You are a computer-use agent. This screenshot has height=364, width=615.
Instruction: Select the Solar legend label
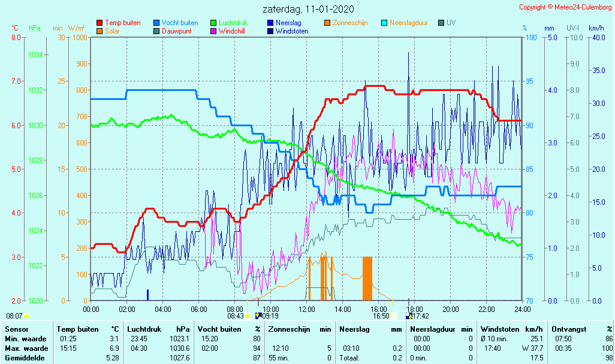(x=112, y=31)
